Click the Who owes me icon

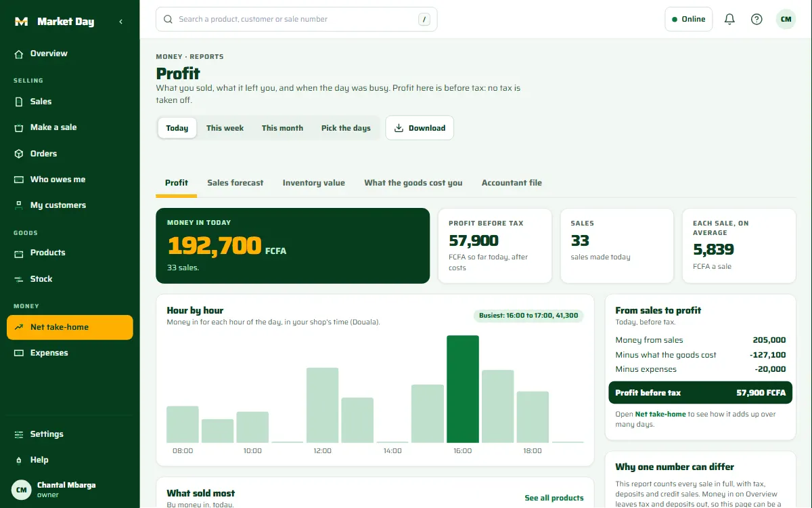(x=19, y=179)
